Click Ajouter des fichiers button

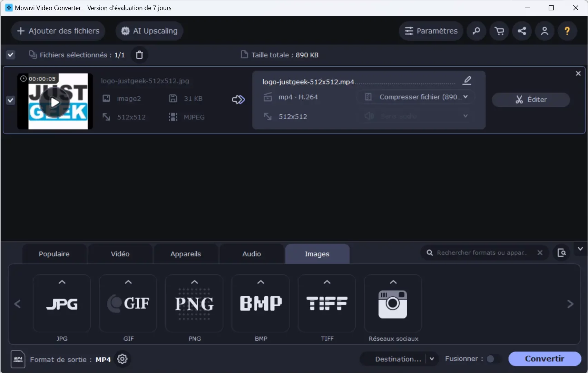[58, 31]
